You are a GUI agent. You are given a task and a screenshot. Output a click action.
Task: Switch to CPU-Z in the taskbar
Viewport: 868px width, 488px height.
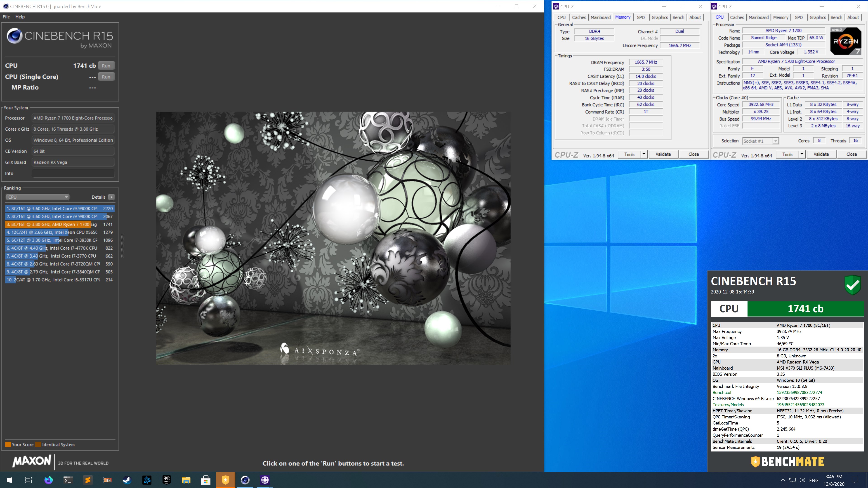[x=265, y=480]
